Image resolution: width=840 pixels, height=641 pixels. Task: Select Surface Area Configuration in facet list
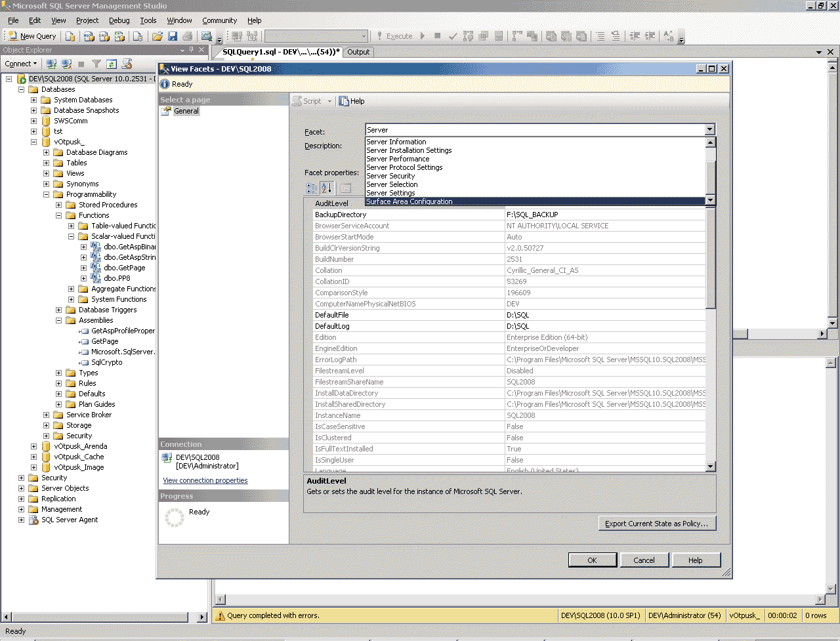(535, 201)
